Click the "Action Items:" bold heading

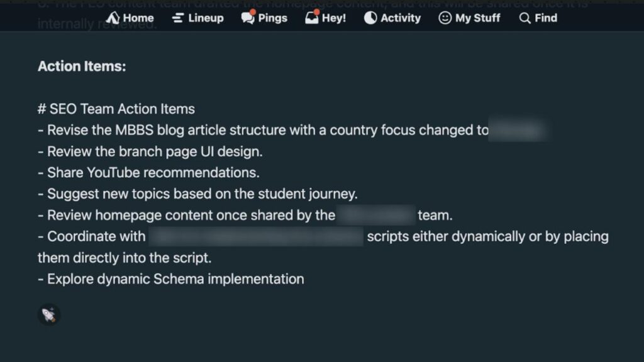pos(82,66)
